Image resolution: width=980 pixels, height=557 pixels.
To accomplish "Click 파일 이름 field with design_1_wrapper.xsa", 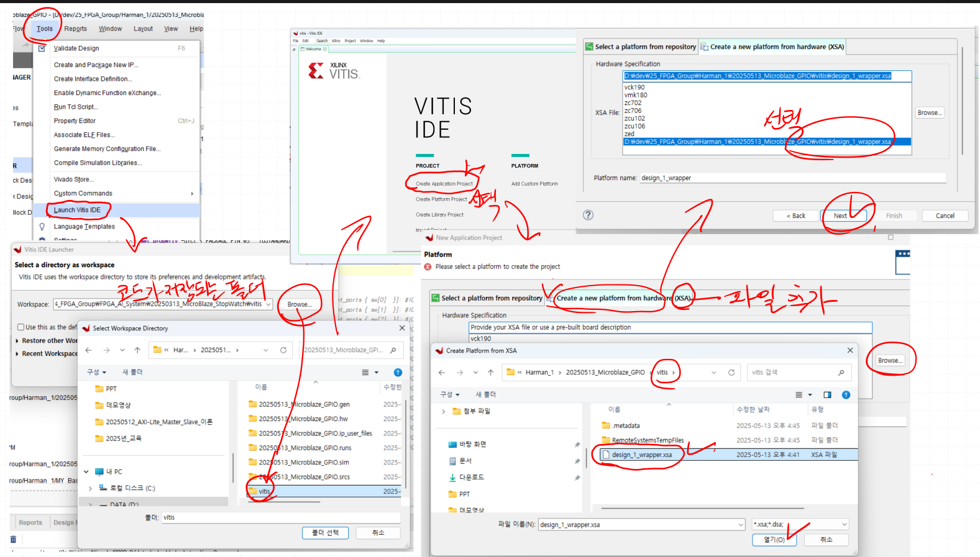I will coord(641,525).
